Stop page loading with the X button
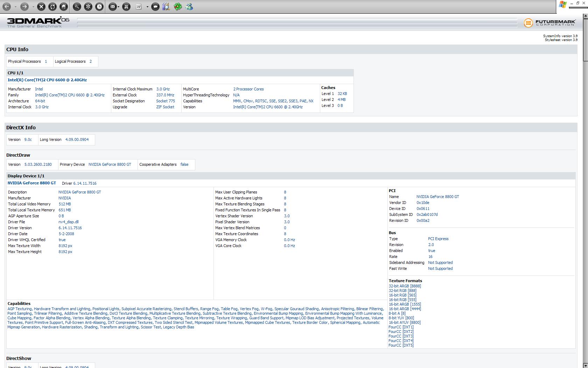Image resolution: width=588 pixels, height=368 pixels. 41,7
